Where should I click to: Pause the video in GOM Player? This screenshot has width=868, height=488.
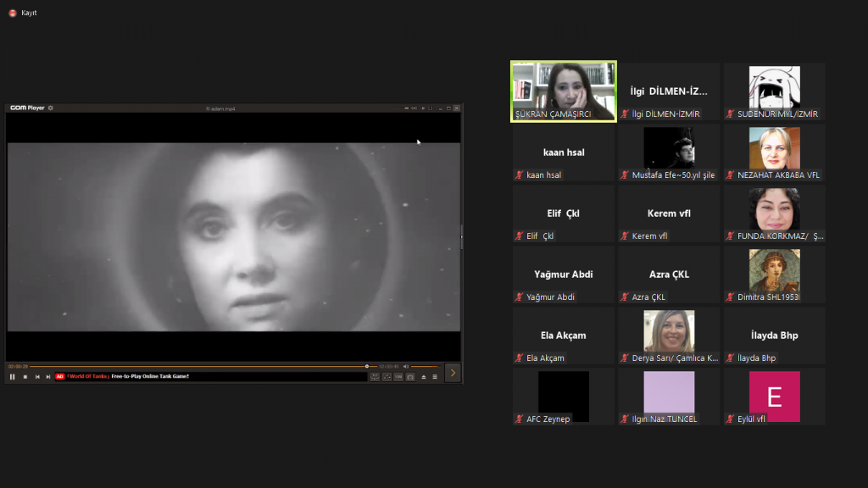click(x=13, y=376)
